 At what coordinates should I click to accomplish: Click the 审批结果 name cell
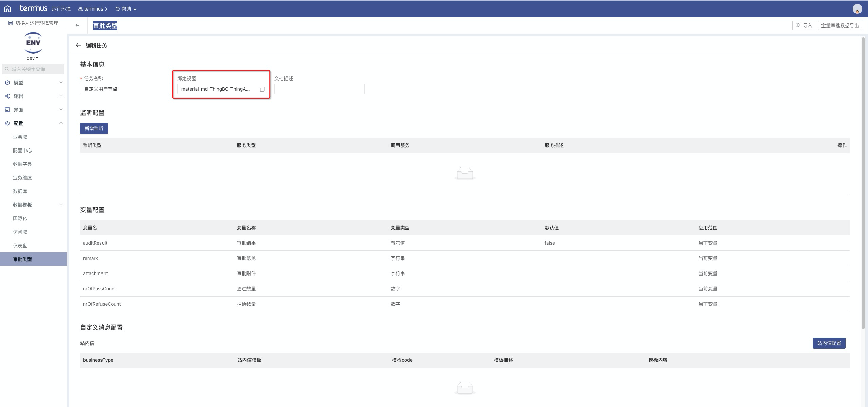click(246, 243)
